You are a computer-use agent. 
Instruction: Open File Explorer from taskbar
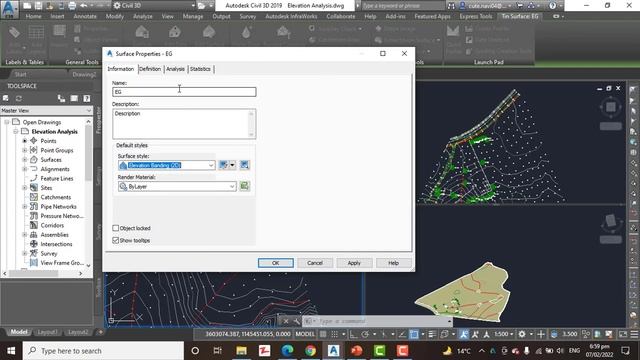tap(241, 351)
